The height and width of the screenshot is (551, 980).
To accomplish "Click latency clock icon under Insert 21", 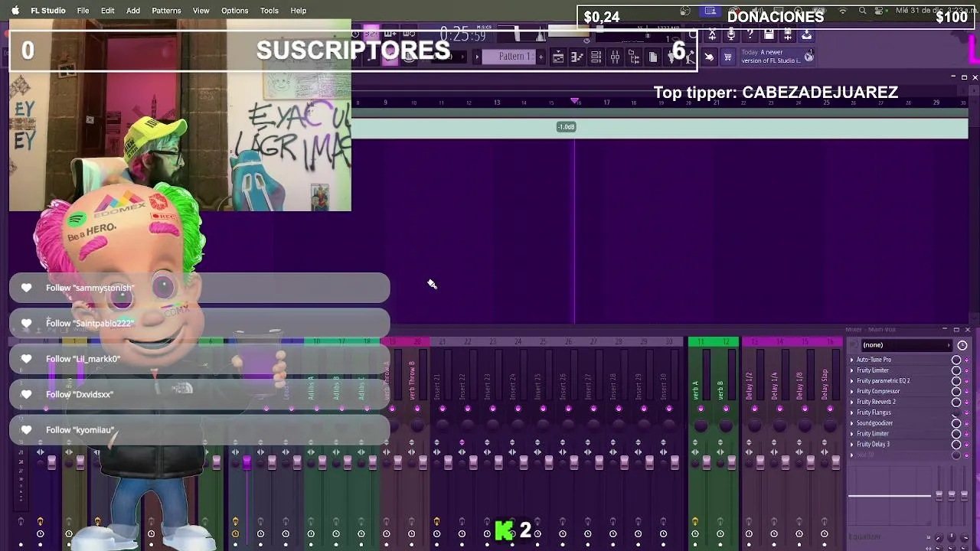I will pos(436,533).
